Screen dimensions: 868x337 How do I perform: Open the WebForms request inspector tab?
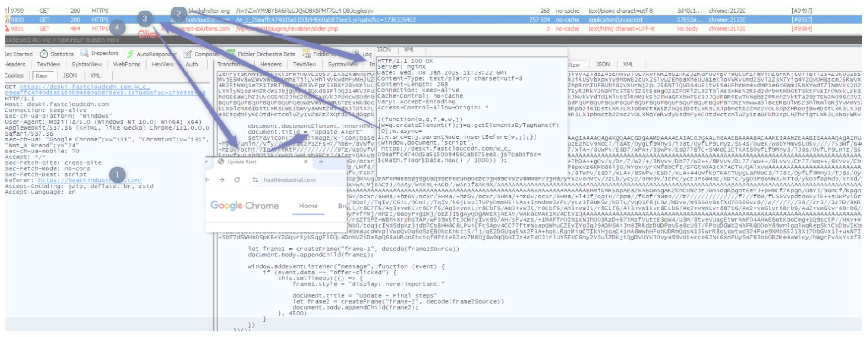127,65
